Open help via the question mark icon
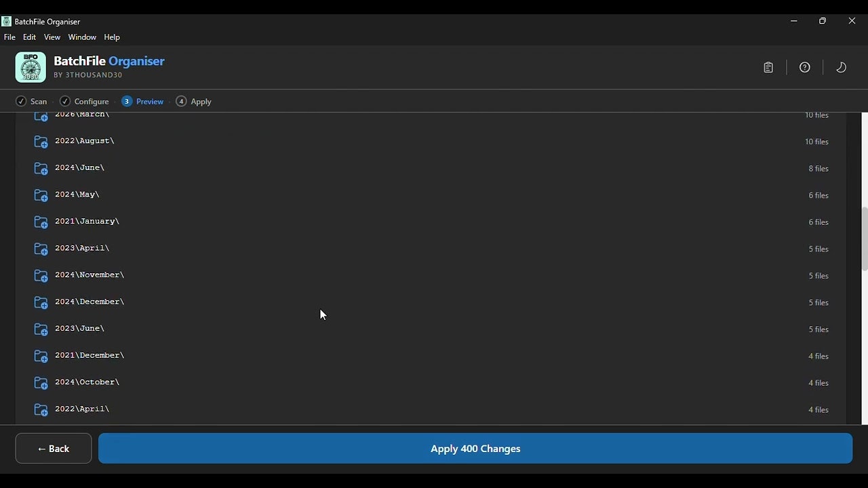This screenshot has height=488, width=868. click(x=804, y=67)
